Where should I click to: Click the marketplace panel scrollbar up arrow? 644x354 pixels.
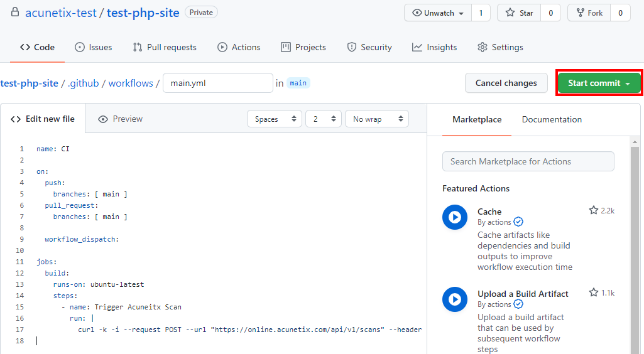click(635, 141)
